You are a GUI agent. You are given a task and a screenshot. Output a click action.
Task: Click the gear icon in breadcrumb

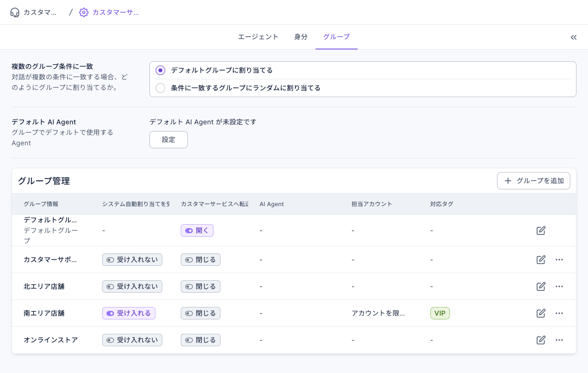pos(84,12)
